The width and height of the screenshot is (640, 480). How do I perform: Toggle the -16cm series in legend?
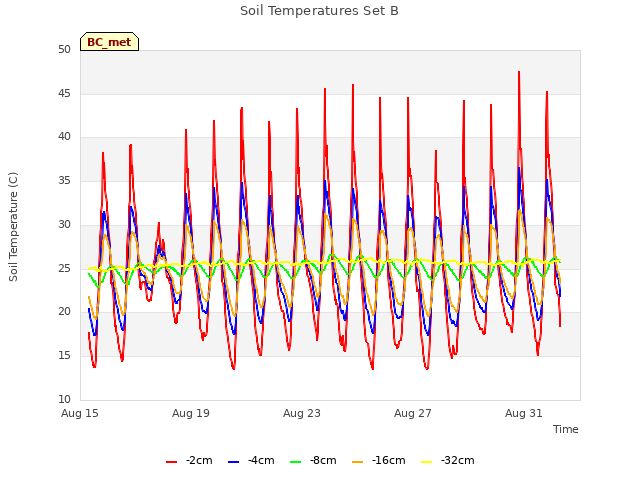pos(379,461)
